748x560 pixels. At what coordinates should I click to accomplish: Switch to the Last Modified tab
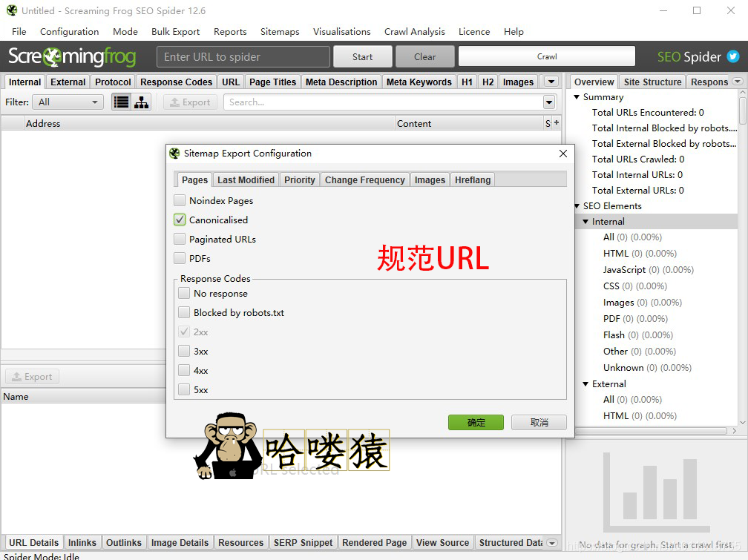245,179
